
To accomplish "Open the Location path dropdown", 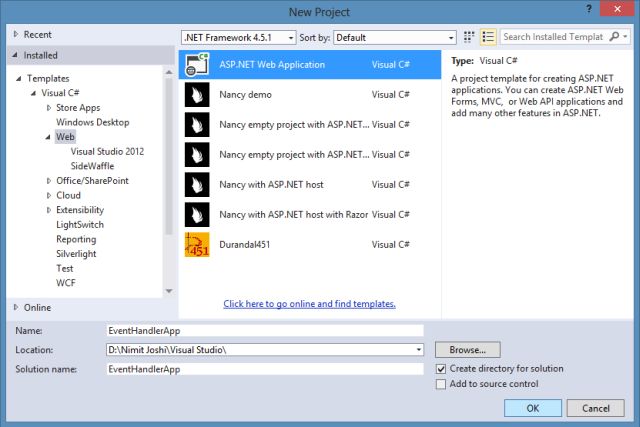I will 419,350.
